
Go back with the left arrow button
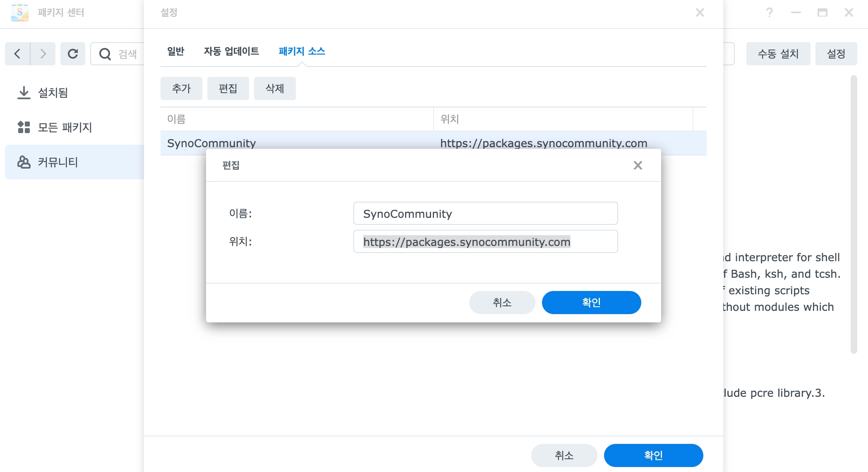tap(17, 54)
